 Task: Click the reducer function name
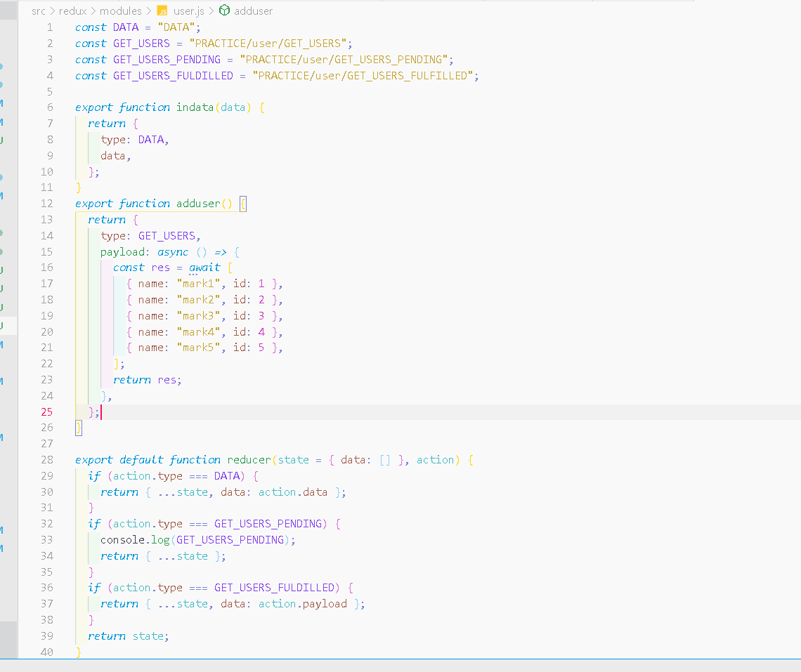coord(249,460)
